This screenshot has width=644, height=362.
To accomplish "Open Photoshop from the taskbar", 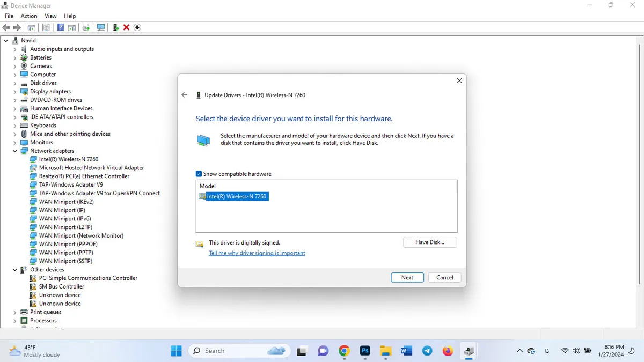I will pos(365,351).
